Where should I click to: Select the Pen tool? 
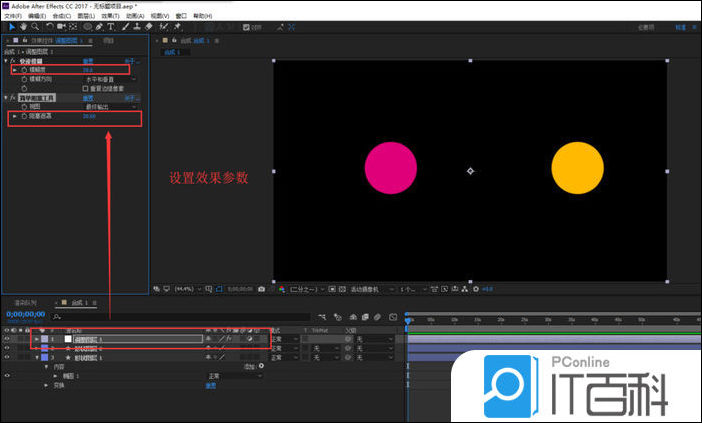tap(101, 26)
